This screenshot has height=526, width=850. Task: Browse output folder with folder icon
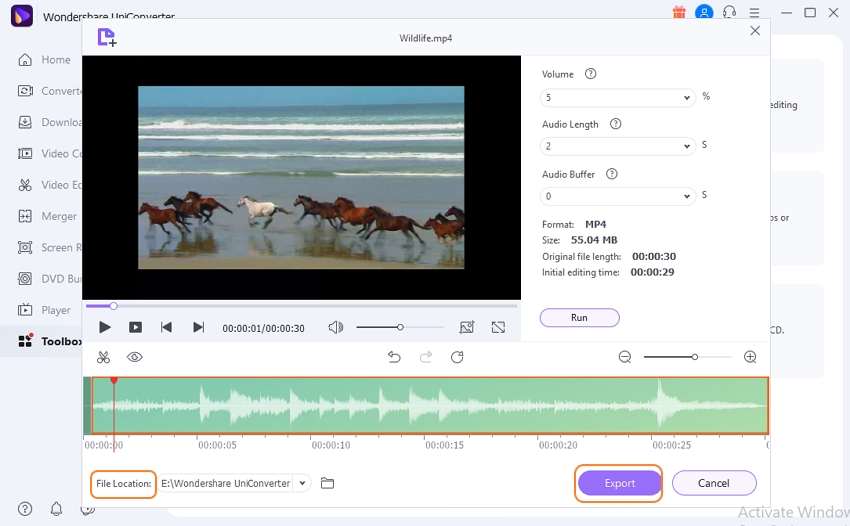point(327,483)
